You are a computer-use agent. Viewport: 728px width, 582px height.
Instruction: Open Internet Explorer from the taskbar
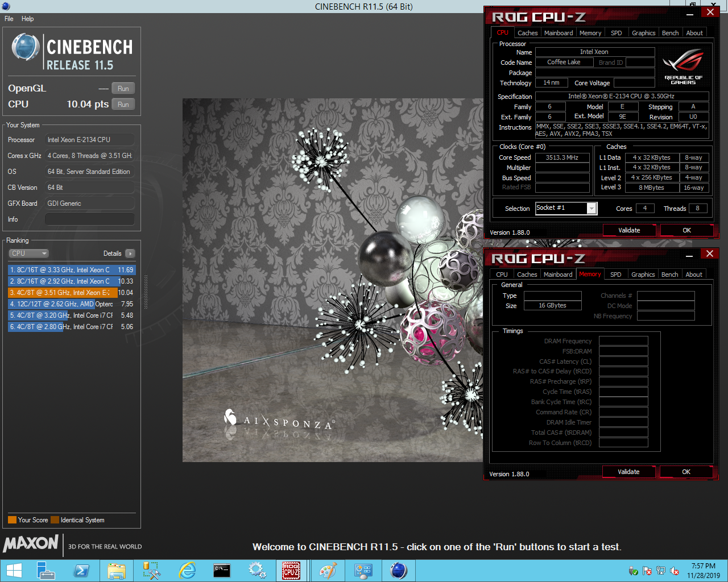coord(187,571)
